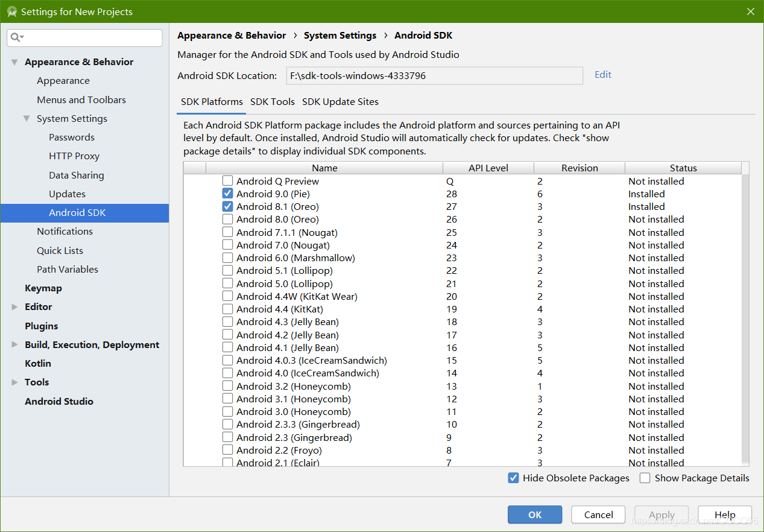
Task: Open the Kotlin settings
Action: click(38, 364)
